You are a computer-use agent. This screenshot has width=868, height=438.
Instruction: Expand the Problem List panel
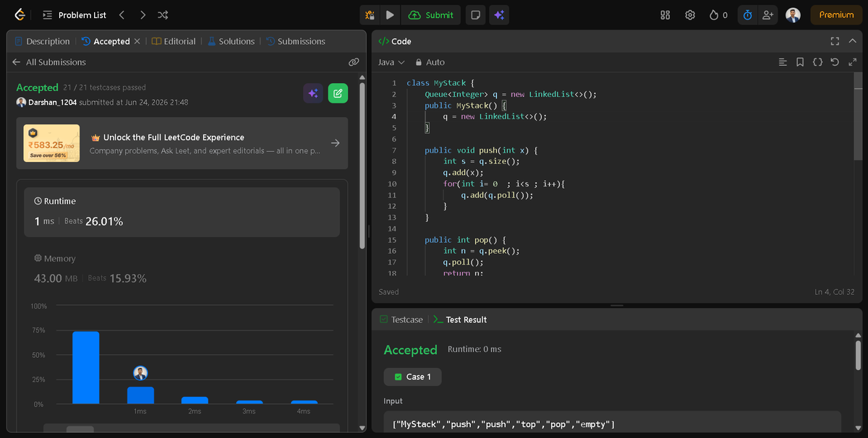tap(74, 14)
